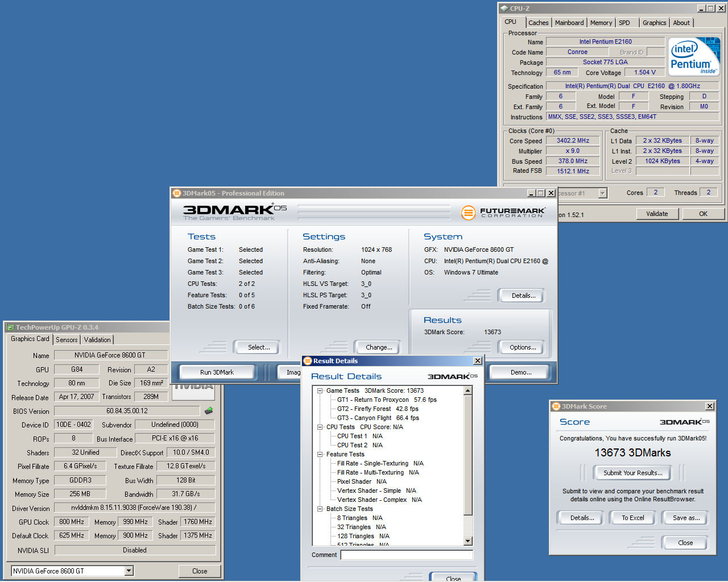Collapse the Game Tests tree node
This screenshot has width=728, height=582.
point(320,390)
